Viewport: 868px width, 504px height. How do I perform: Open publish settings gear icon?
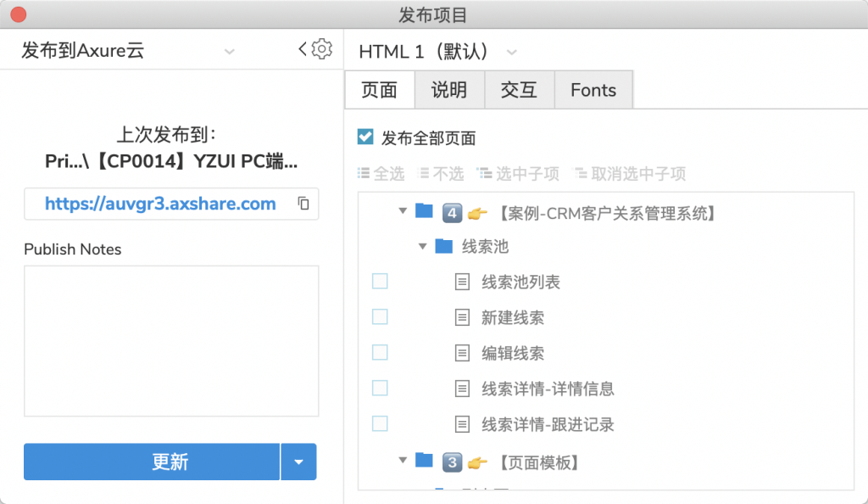tap(322, 49)
